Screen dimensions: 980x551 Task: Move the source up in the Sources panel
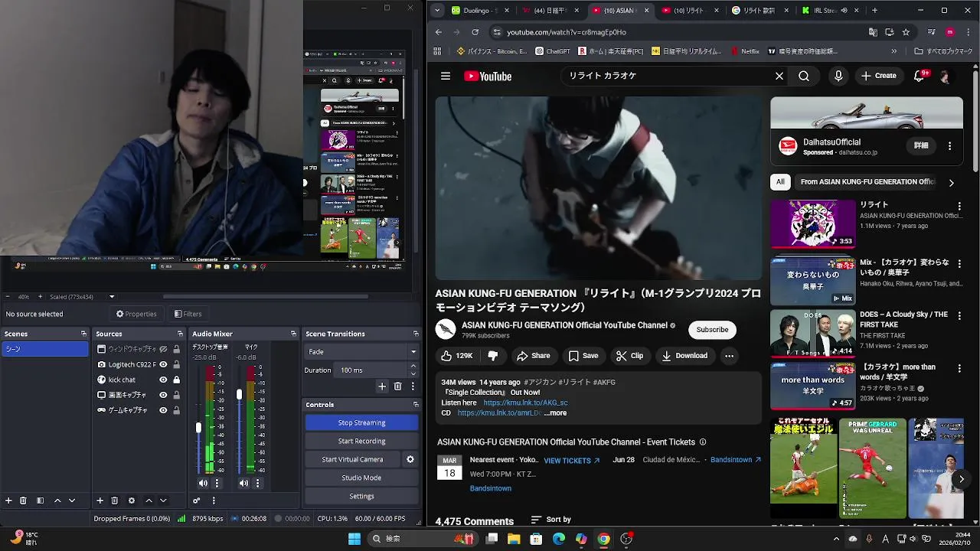[x=149, y=500]
